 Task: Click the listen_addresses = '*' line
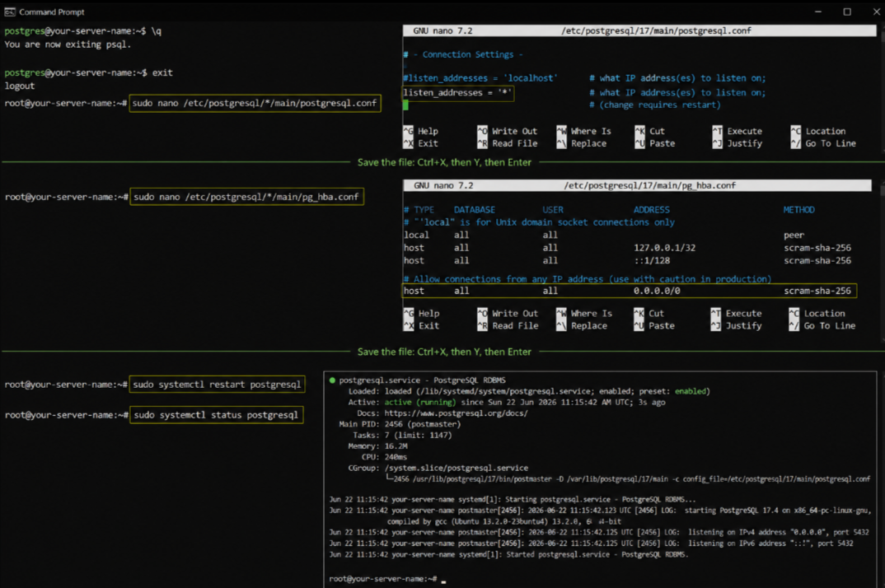pos(457,92)
